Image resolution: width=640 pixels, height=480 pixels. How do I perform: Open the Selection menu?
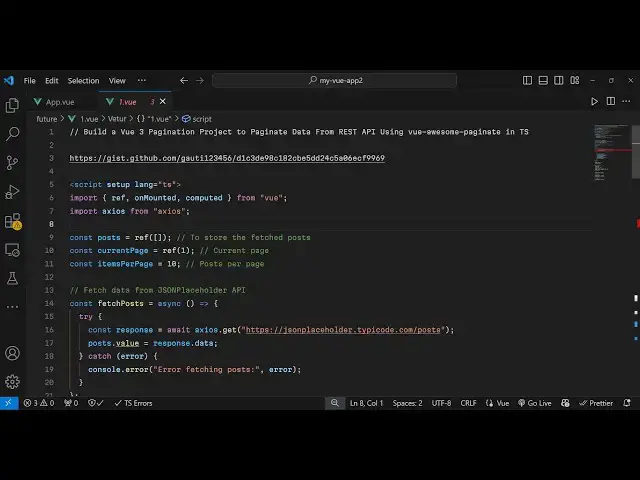tap(83, 81)
